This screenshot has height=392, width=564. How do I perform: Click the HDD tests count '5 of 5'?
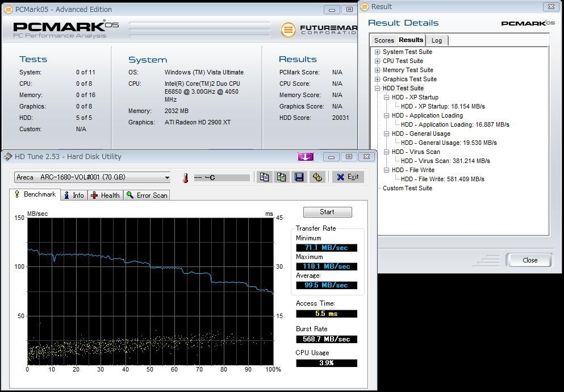click(x=84, y=118)
